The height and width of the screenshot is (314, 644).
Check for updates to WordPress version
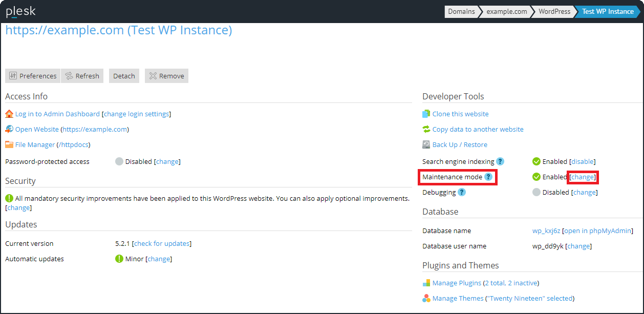click(x=162, y=243)
